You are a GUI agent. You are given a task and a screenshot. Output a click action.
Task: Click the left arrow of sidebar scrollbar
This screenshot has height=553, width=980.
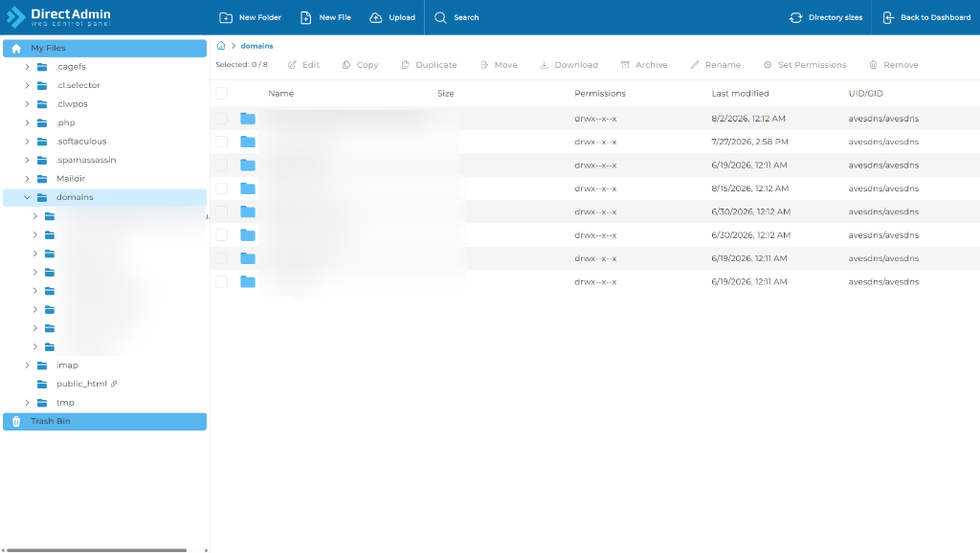[x=3, y=550]
